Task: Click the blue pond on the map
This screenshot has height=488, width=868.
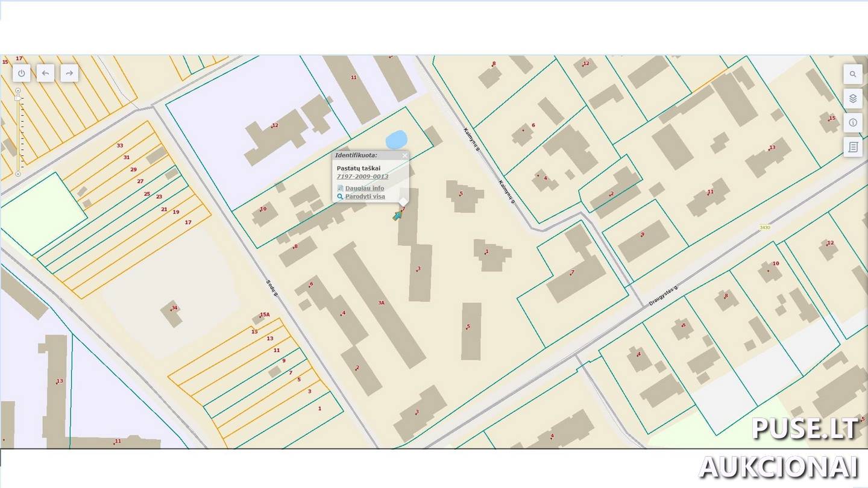Action: tap(396, 140)
